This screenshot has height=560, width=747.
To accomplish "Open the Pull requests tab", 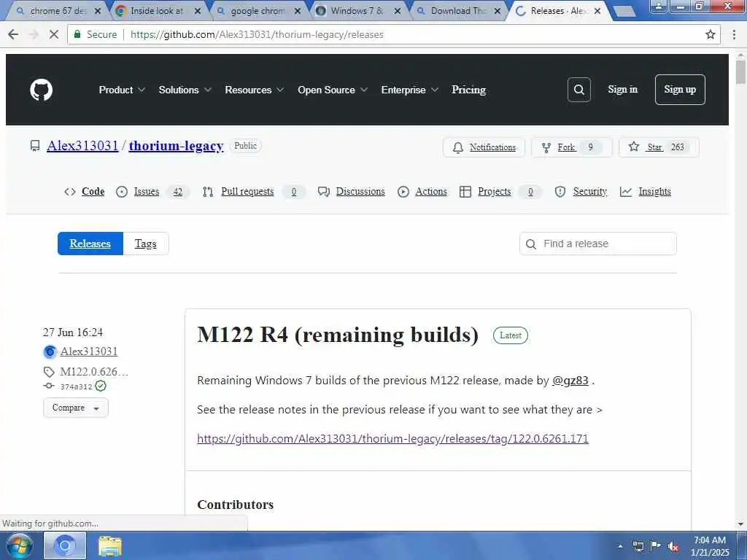I will click(253, 192).
